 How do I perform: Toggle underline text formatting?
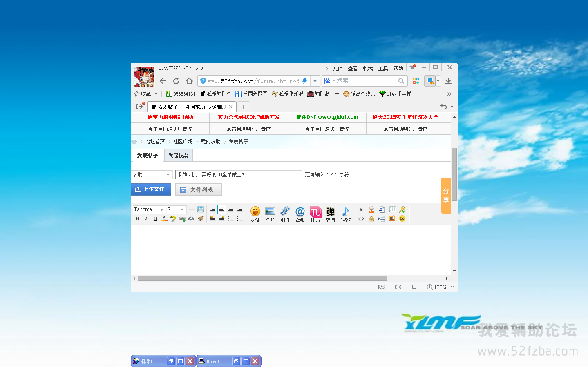pyautogui.click(x=155, y=219)
